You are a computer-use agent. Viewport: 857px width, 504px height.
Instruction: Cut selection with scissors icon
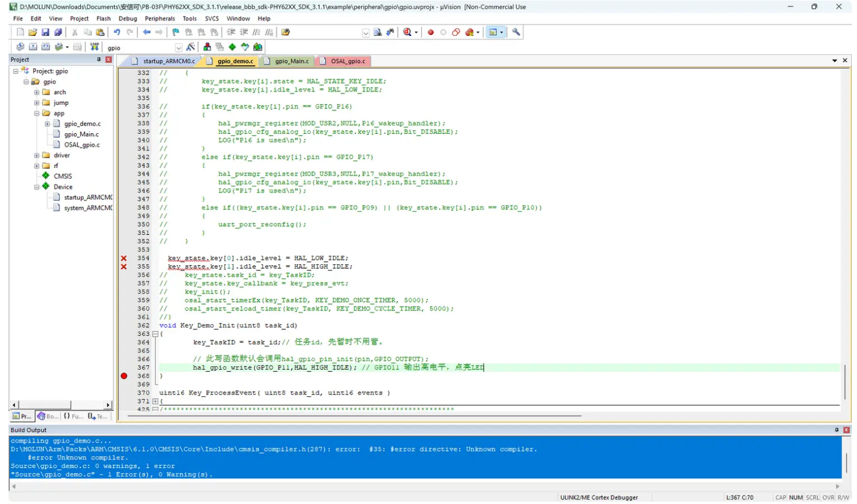(x=75, y=32)
